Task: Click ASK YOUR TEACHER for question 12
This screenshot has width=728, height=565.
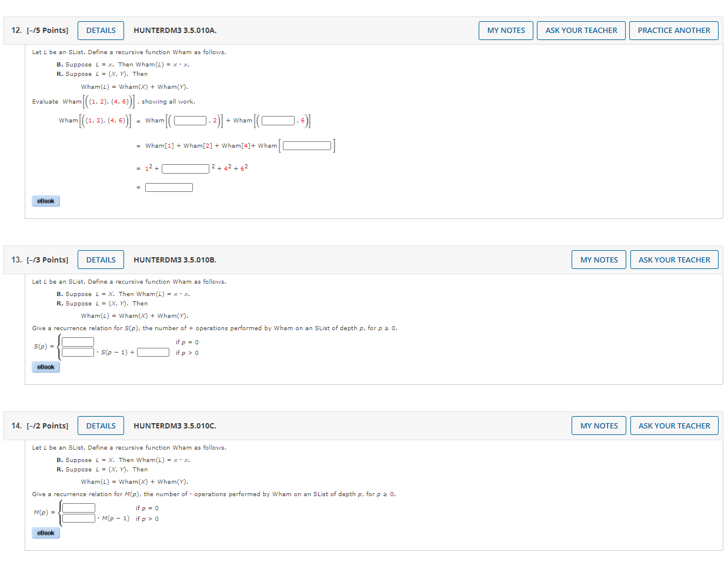Action: point(581,31)
